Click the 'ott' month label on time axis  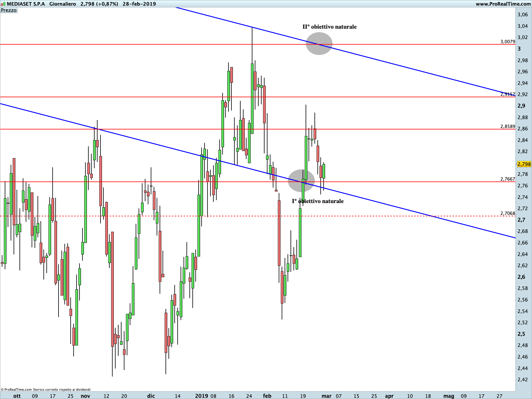click(x=17, y=396)
